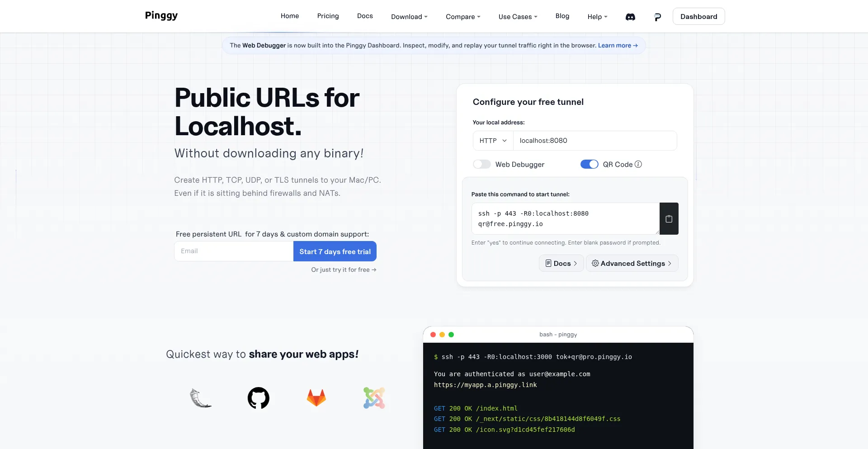Click the Flask logo icon

(x=201, y=398)
